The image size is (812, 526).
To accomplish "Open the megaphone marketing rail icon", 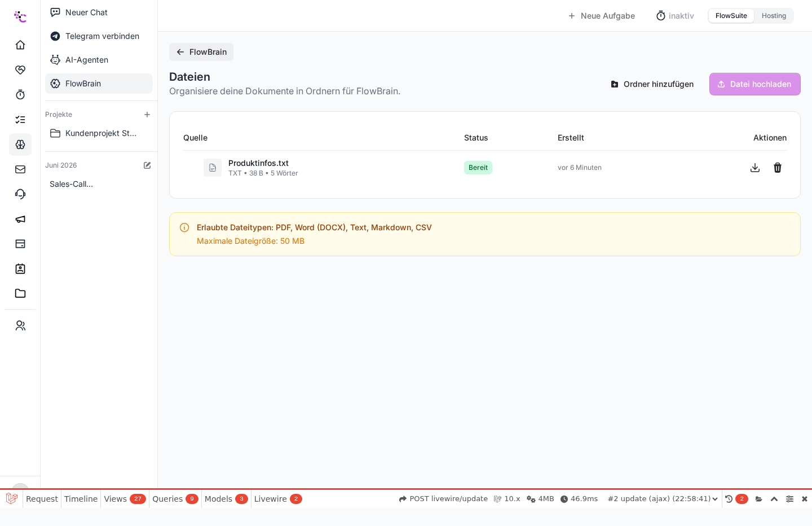I will point(20,219).
